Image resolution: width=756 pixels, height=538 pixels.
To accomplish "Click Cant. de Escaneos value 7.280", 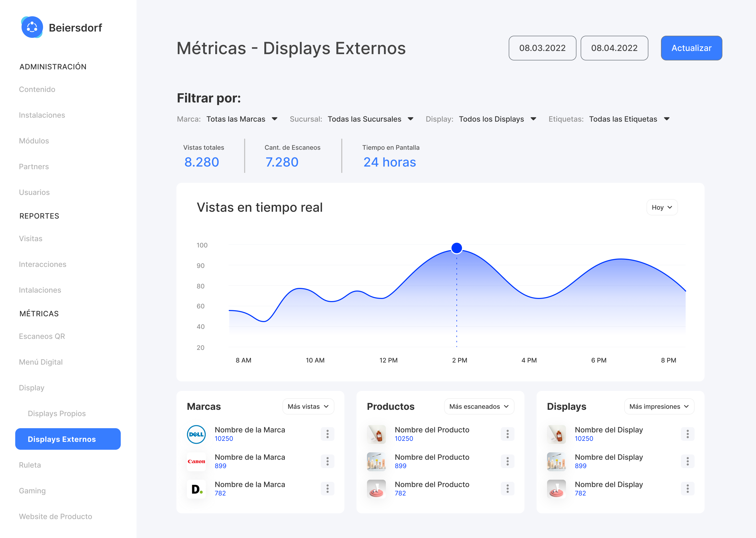I will point(282,162).
